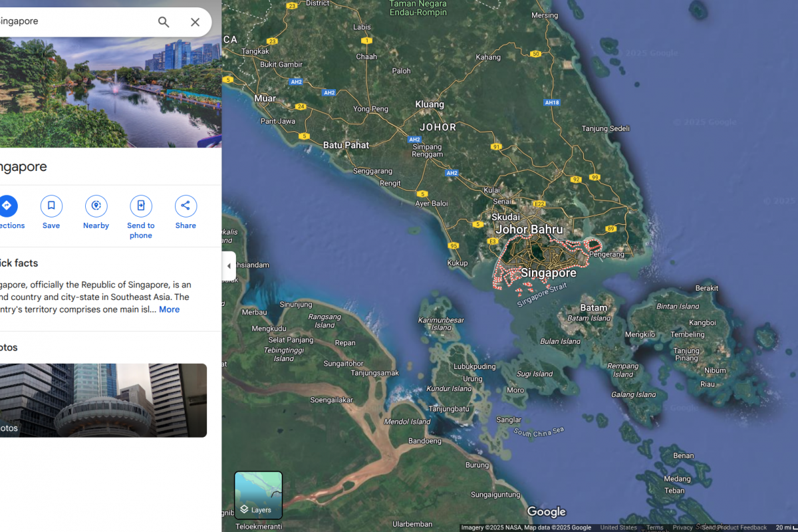Click in the search text field
This screenshot has width=798, height=532.
(x=73, y=22)
